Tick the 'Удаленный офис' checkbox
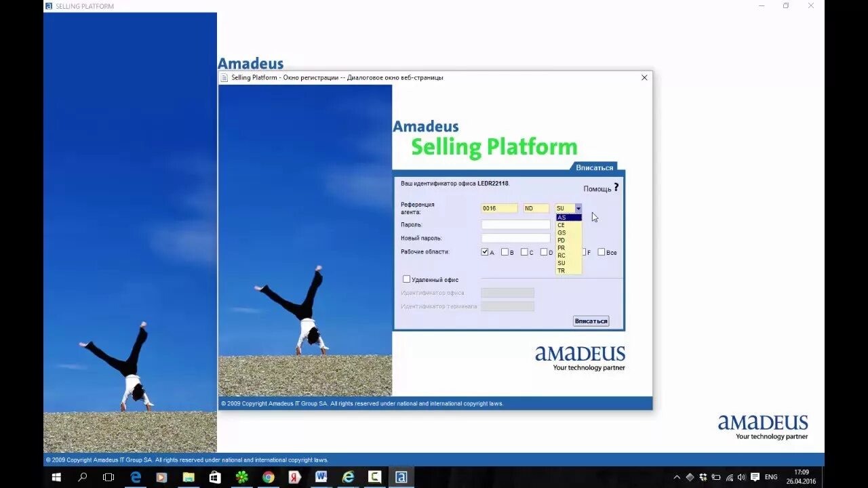This screenshot has width=868, height=488. [407, 279]
